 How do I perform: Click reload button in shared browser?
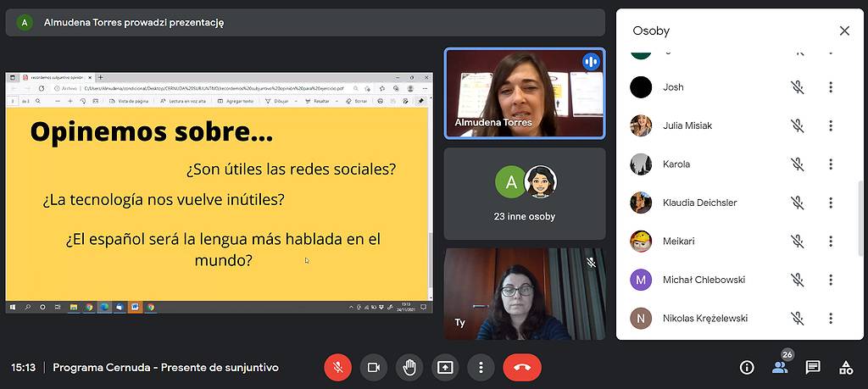click(x=41, y=88)
